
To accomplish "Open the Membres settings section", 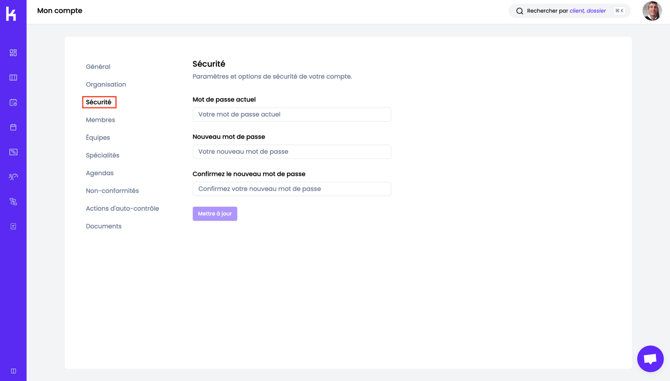I will point(100,120).
